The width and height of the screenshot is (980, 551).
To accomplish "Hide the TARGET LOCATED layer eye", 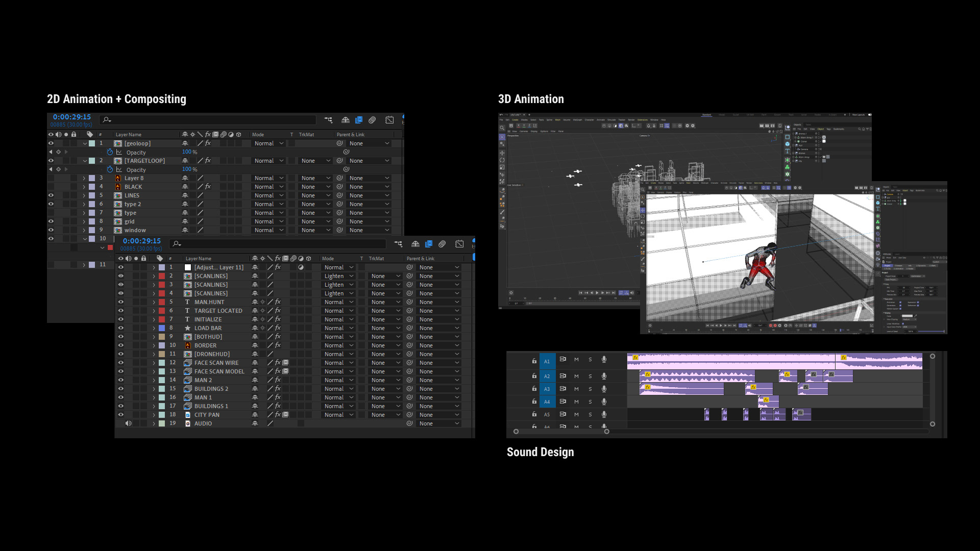I will tap(121, 311).
